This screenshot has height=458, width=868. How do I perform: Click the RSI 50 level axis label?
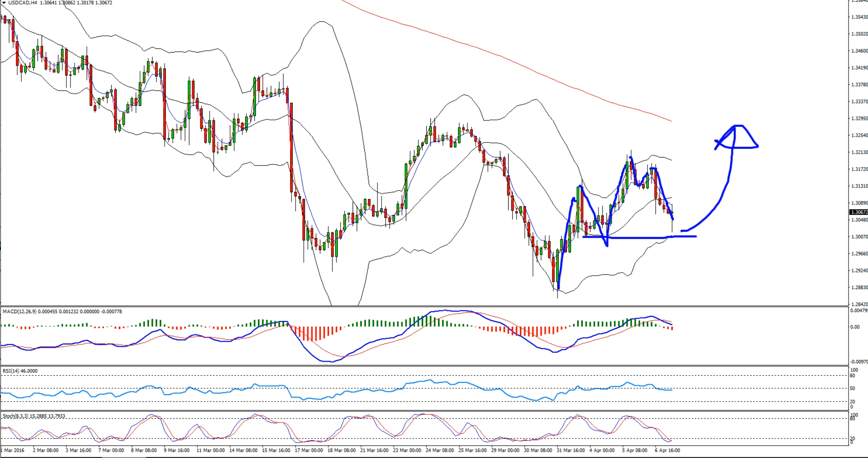pyautogui.click(x=852, y=388)
